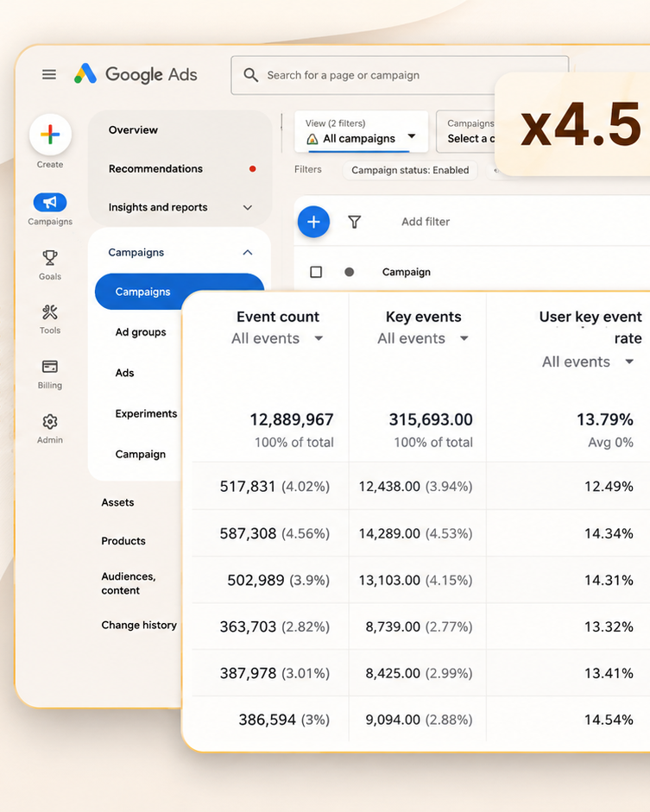Click the User key event rate header
The image size is (650, 812).
pos(590,327)
